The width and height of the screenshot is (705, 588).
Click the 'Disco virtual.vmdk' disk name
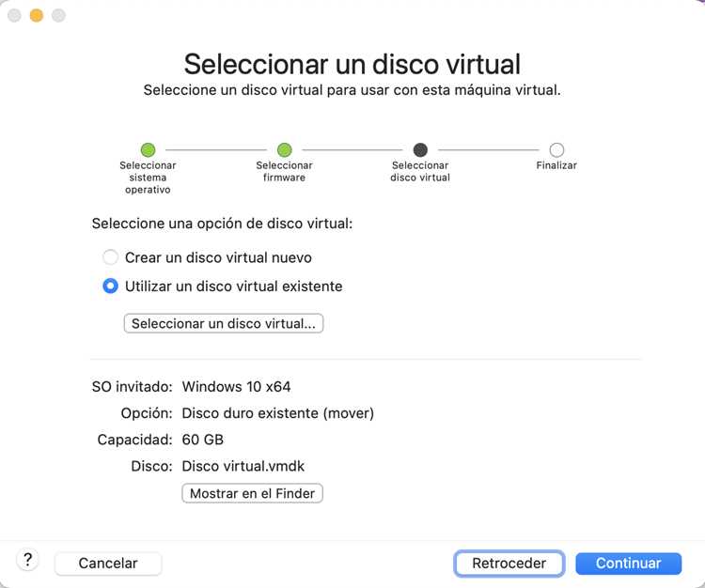(x=243, y=466)
